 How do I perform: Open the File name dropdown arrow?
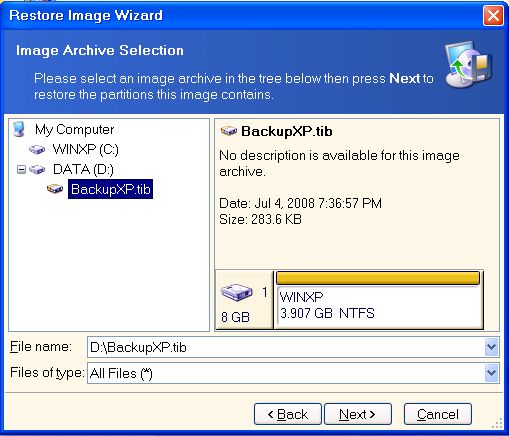coord(491,347)
